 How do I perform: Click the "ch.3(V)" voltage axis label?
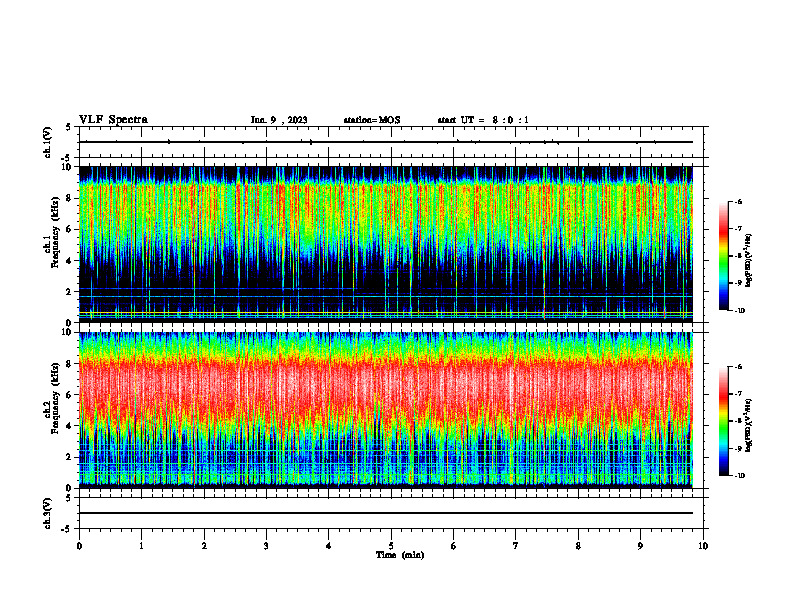click(48, 513)
